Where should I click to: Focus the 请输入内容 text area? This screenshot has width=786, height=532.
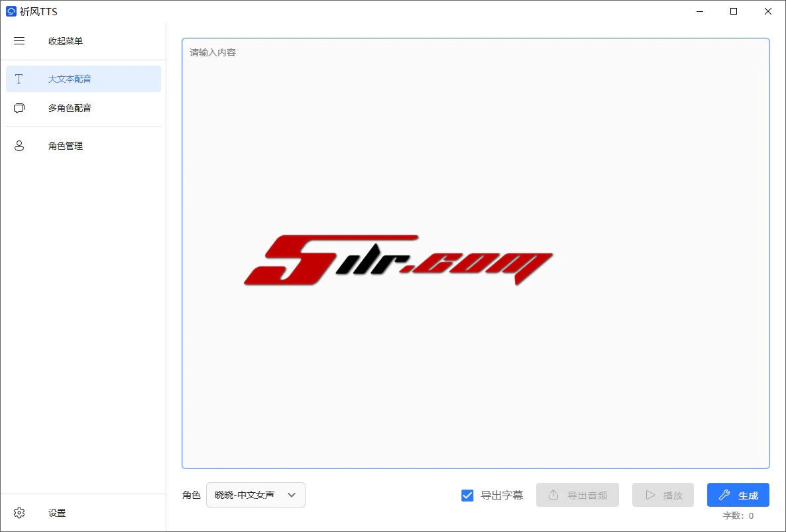476,254
